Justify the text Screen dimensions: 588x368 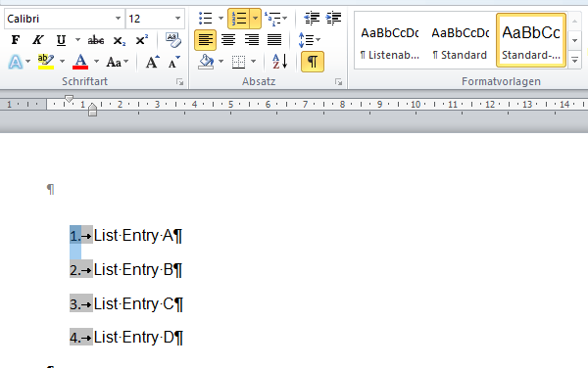[274, 40]
